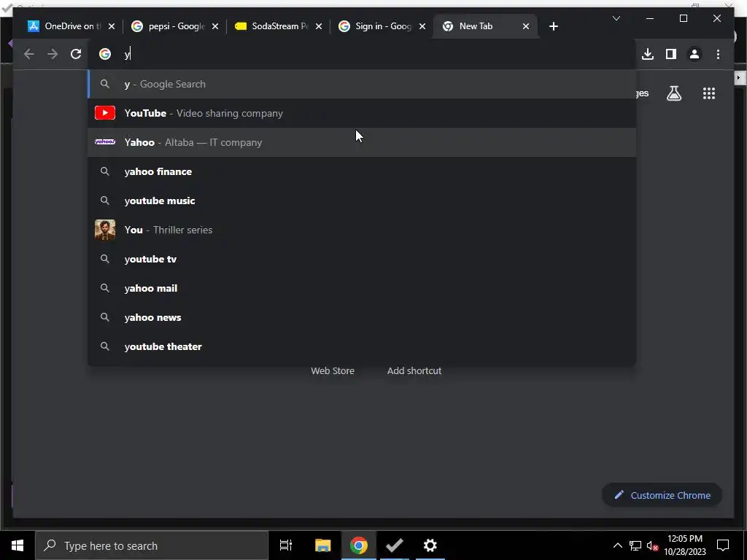The image size is (747, 560).
Task: Choose the 'yahoo news' suggestion
Action: coord(362,317)
